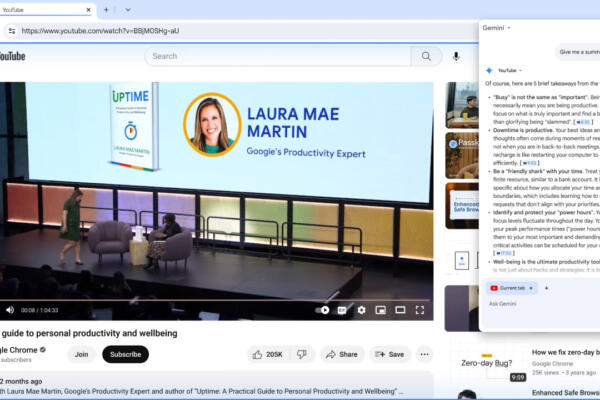The image size is (600, 400).
Task: Dislike the video
Action: (302, 354)
